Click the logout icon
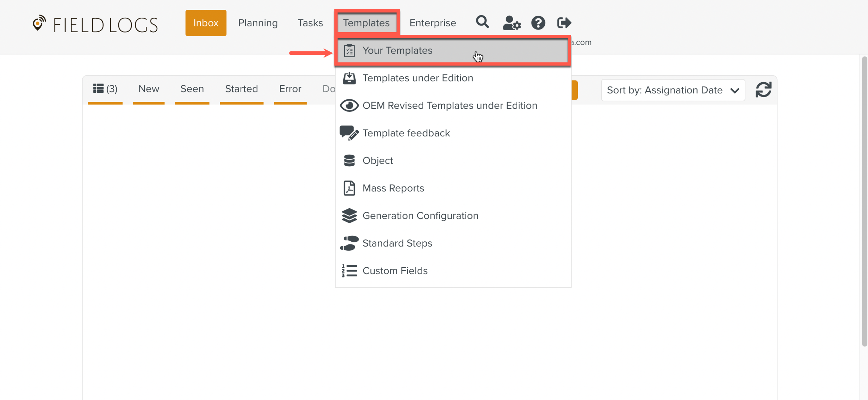The width and height of the screenshot is (868, 400). coord(564,23)
